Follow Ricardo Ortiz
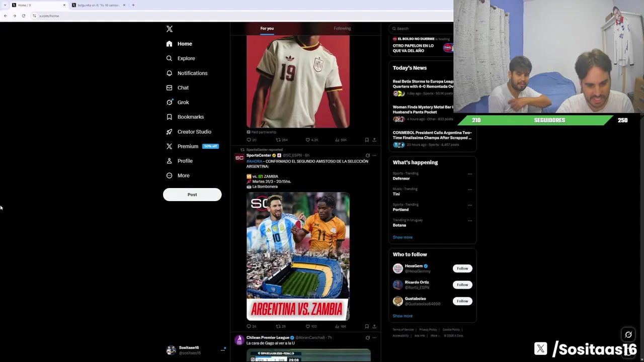The image size is (644, 362). [x=462, y=285]
